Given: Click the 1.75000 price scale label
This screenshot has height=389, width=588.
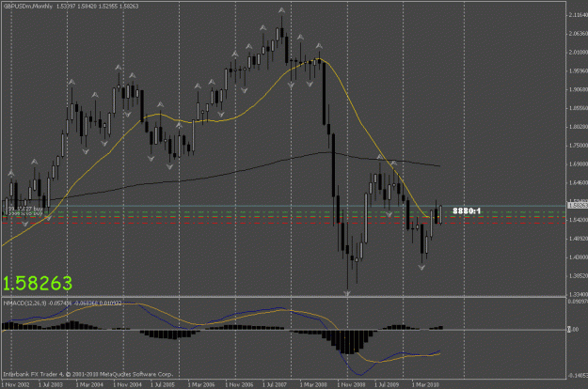Looking at the screenshot, I should pos(579,146).
